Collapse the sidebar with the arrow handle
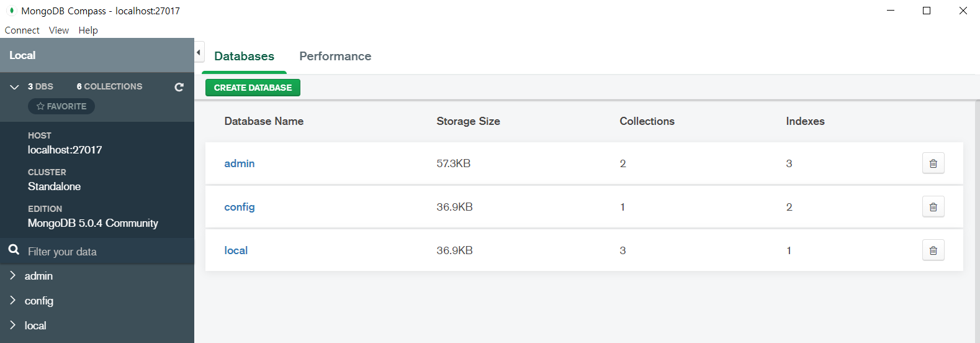This screenshot has width=980, height=343. (199, 53)
